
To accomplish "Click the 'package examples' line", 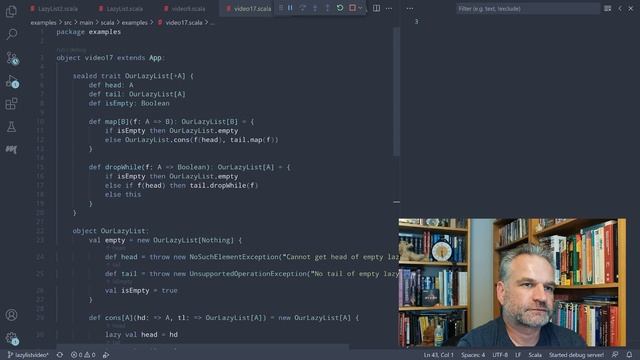I will tap(89, 32).
